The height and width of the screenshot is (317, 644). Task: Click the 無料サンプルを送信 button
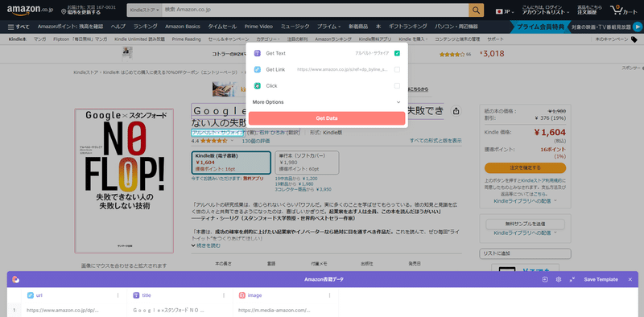[x=526, y=224]
